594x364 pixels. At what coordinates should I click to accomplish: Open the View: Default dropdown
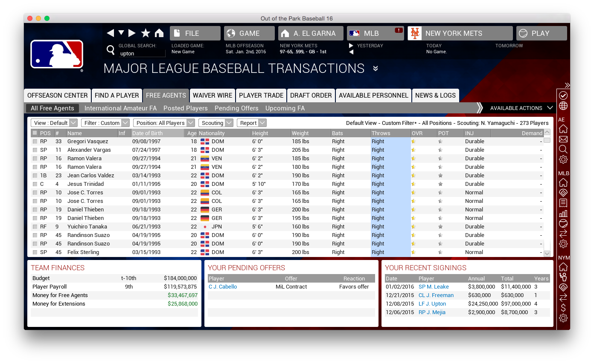[54, 123]
